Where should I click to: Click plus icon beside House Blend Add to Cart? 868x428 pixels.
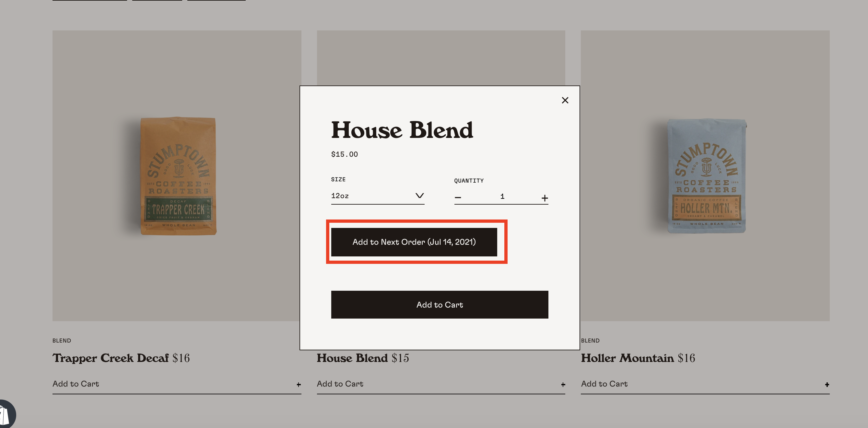click(563, 385)
